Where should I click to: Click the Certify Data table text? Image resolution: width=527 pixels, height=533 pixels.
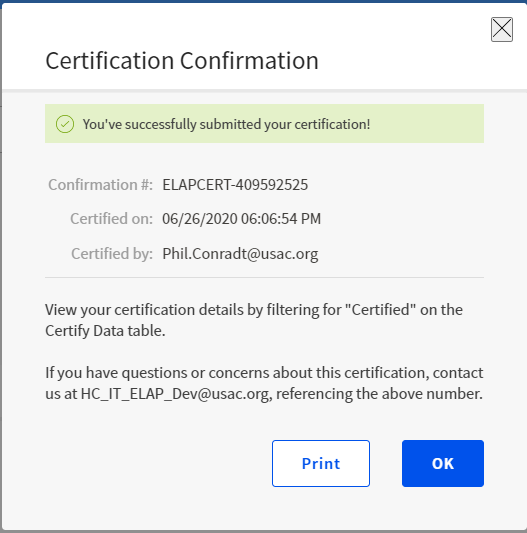pos(105,331)
